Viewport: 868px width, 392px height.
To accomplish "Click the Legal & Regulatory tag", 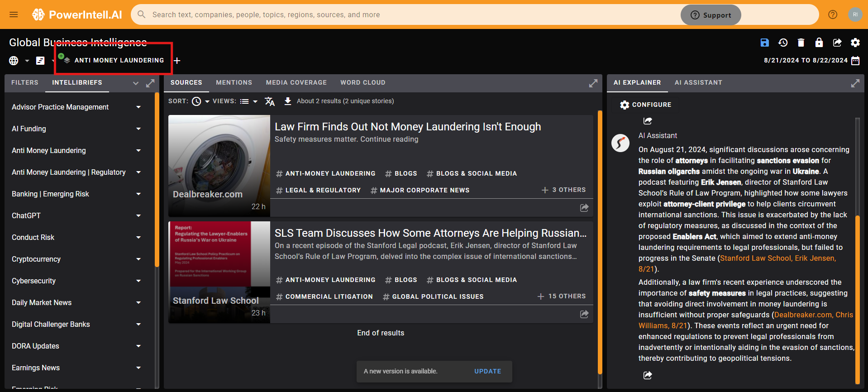I will (x=318, y=190).
